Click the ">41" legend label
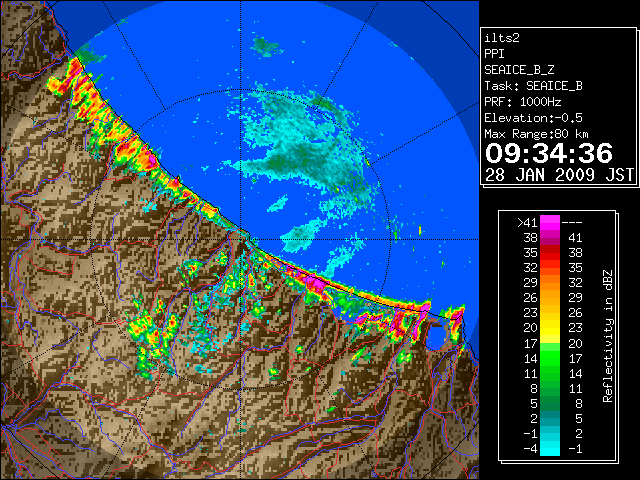Image resolution: width=640 pixels, height=480 pixels. [527, 223]
